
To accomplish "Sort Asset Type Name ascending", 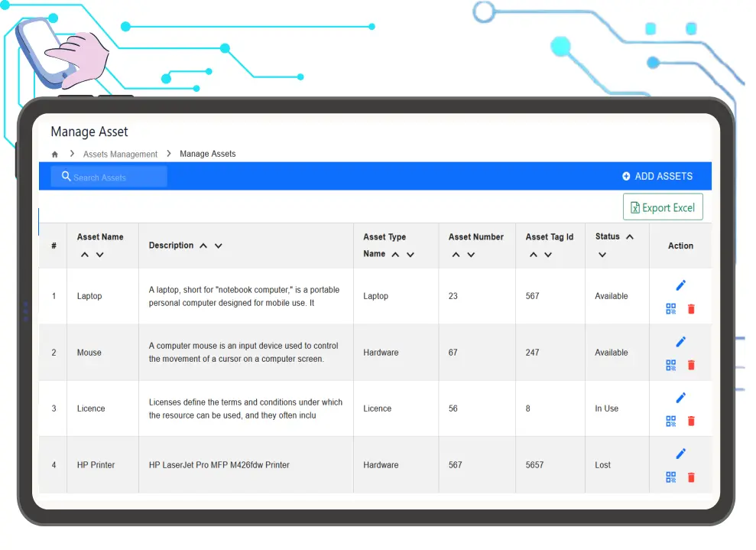I will tap(395, 254).
